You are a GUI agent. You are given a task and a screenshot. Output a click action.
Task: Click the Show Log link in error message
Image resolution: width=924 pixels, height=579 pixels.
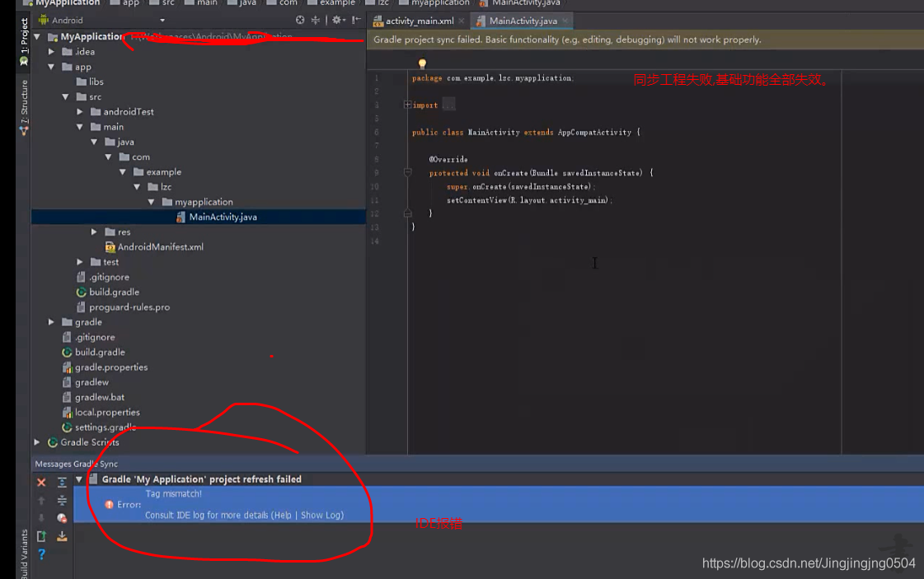click(321, 515)
